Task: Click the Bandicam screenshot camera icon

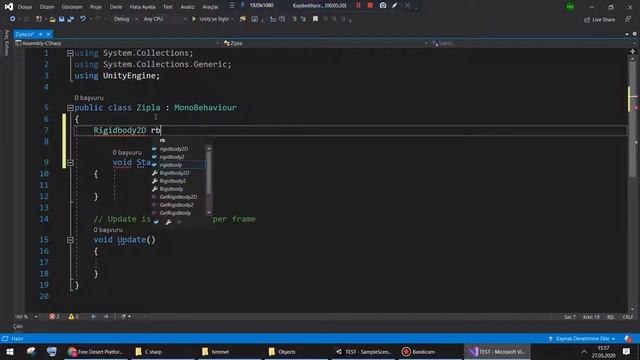Action: (x=383, y=5)
